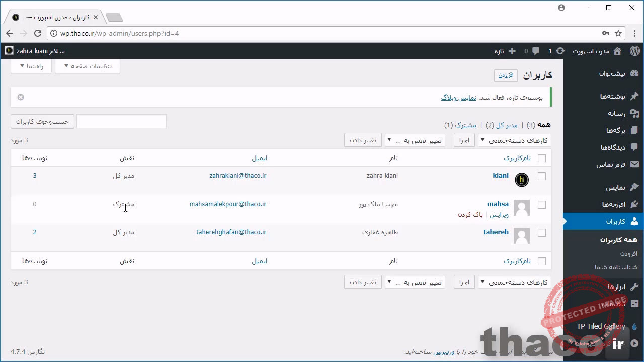Open Appearance (نمایش) brush icon

point(634,187)
